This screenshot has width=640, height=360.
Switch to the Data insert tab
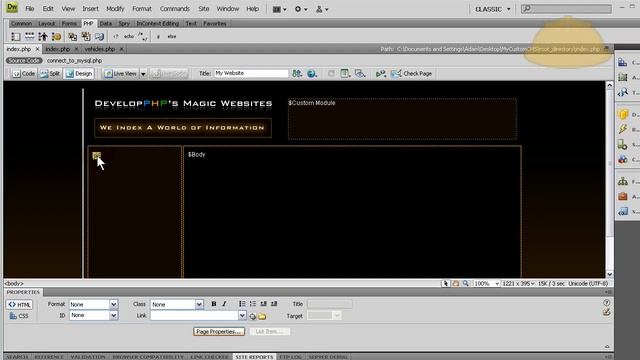106,24
